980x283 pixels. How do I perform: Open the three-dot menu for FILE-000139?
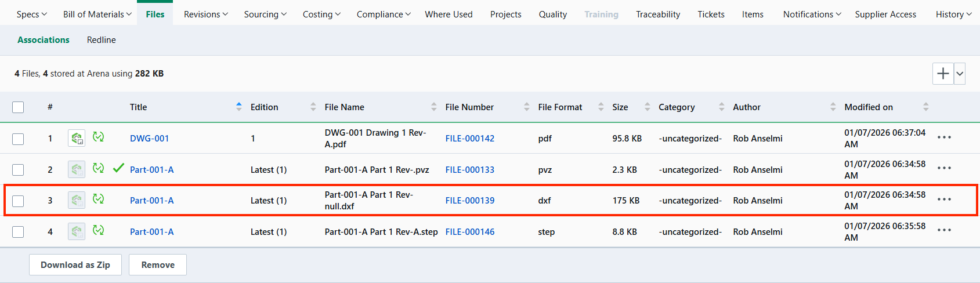[x=944, y=199]
